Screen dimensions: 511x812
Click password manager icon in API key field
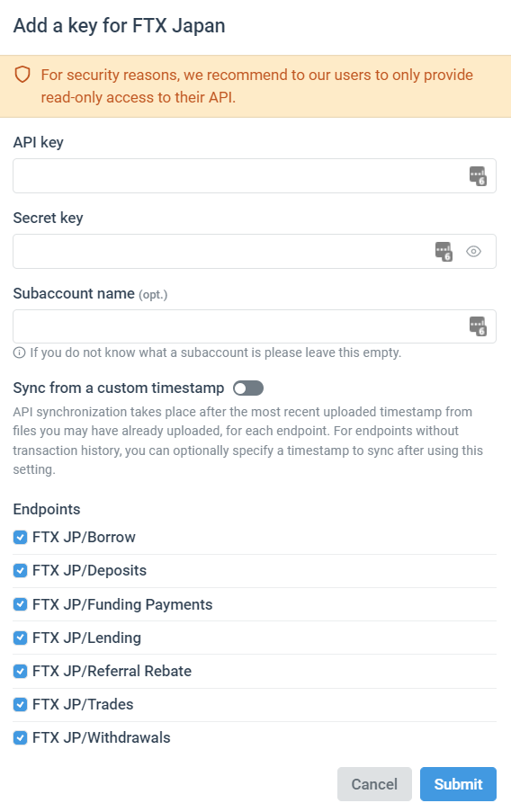point(478,176)
